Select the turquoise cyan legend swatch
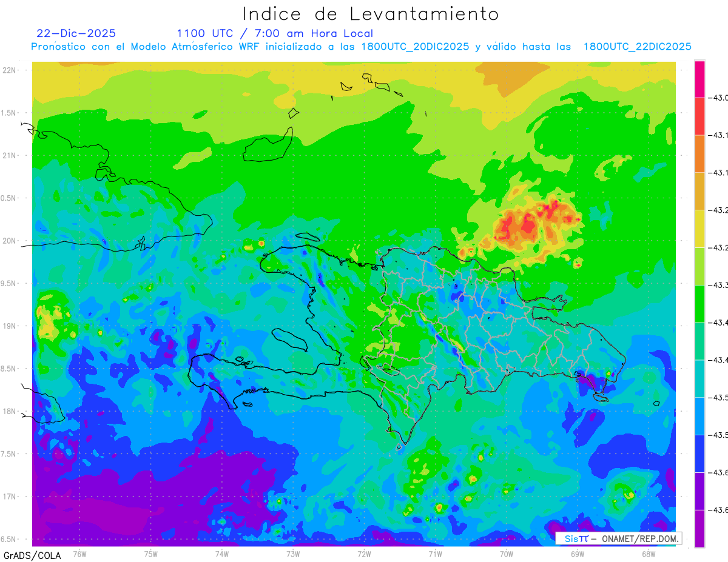728x562 pixels. coord(699,378)
